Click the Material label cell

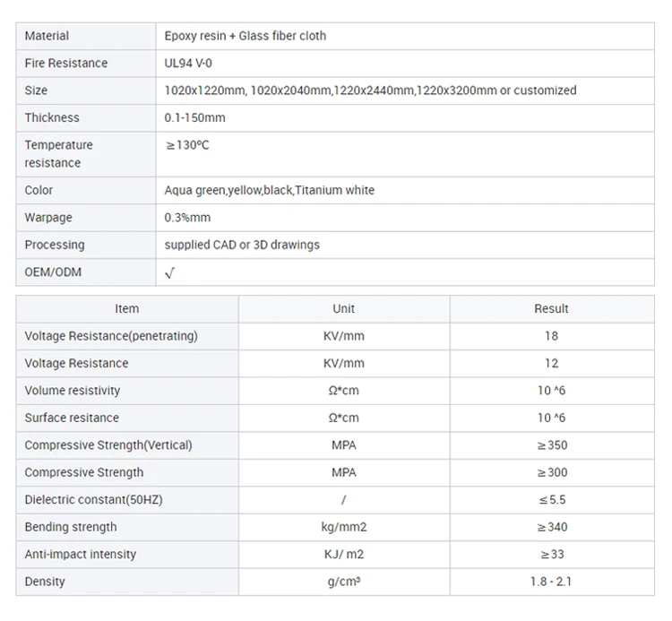coord(47,36)
